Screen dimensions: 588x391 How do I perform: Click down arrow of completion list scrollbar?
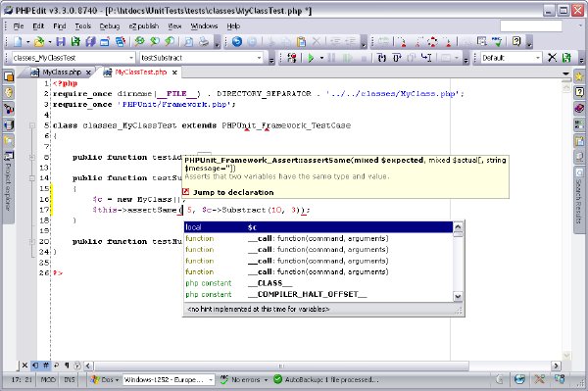coord(458,297)
